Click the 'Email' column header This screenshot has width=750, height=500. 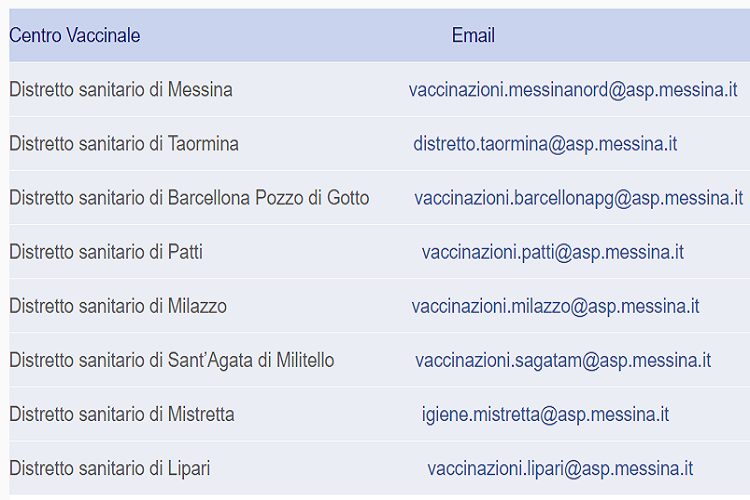[473, 36]
